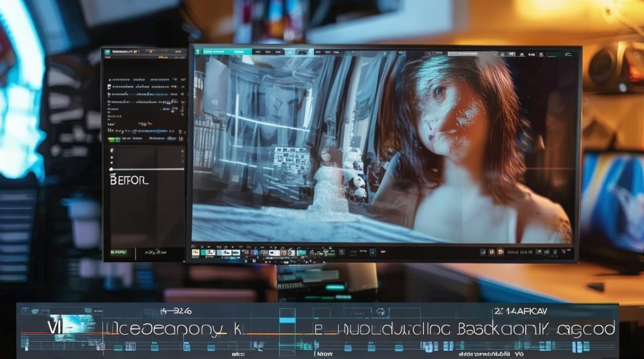The width and height of the screenshot is (644, 359).
Task: Click the video preview of the woman's face
Action: [383, 144]
